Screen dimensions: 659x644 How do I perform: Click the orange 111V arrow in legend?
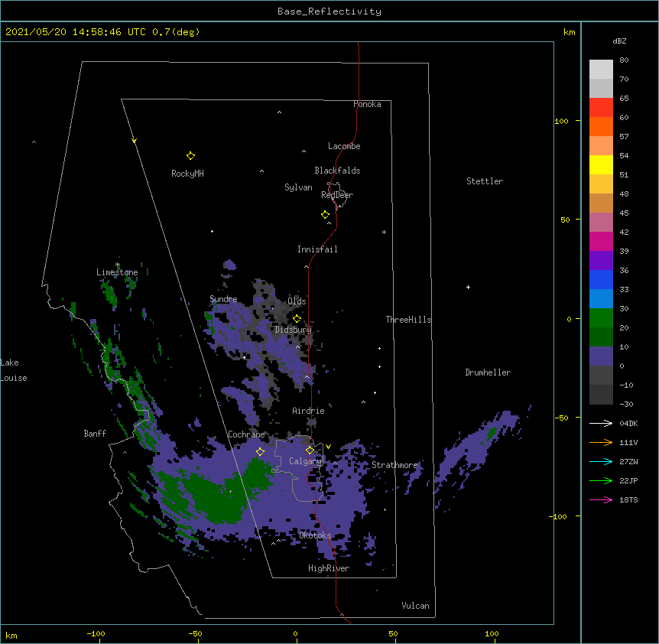(x=601, y=442)
